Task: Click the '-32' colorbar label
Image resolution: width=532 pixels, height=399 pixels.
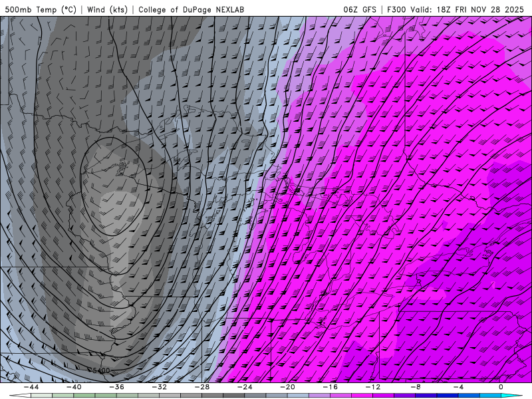Action: (160, 387)
